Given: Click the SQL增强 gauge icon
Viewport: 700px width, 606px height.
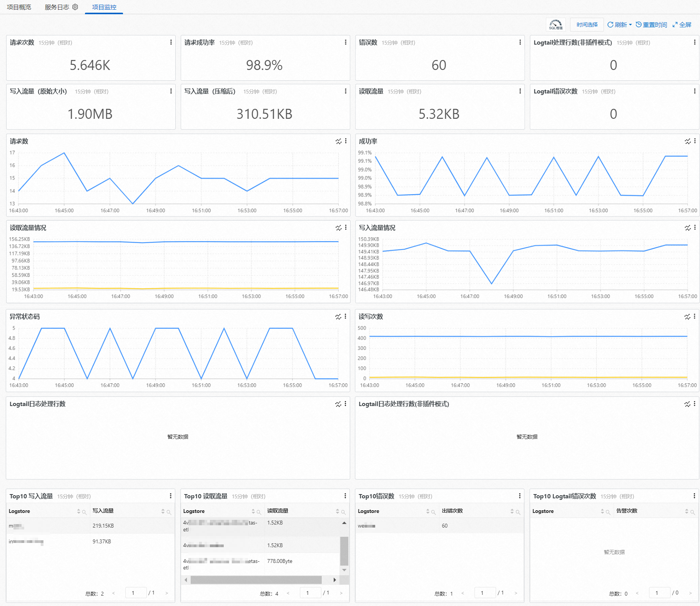Looking at the screenshot, I should pyautogui.click(x=556, y=25).
